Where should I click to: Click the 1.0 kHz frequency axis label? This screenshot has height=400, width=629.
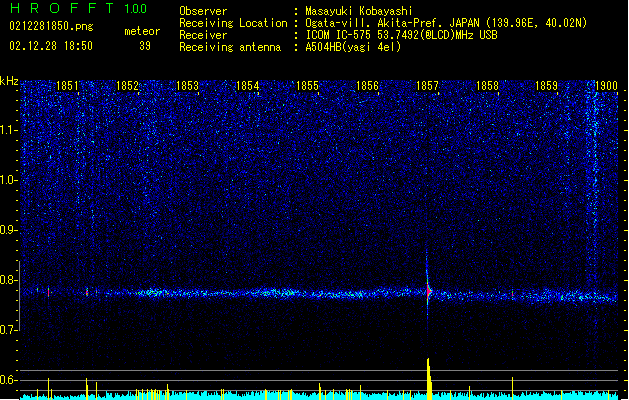(9, 180)
